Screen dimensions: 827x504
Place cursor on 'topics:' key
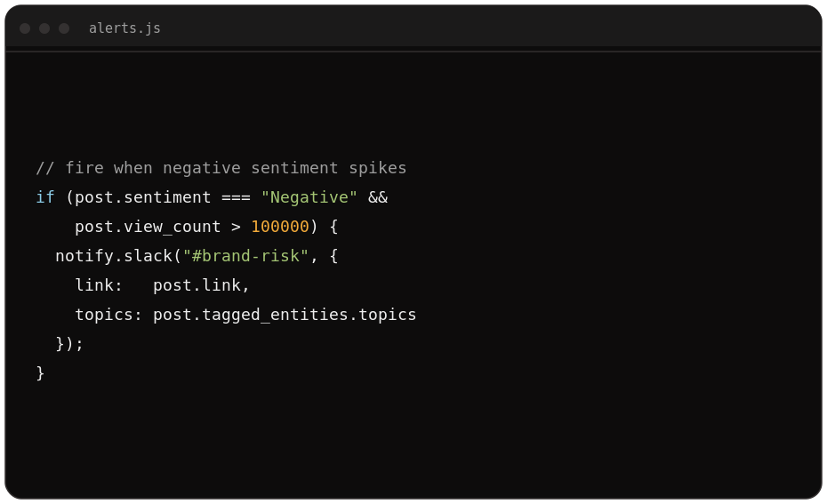(x=108, y=315)
